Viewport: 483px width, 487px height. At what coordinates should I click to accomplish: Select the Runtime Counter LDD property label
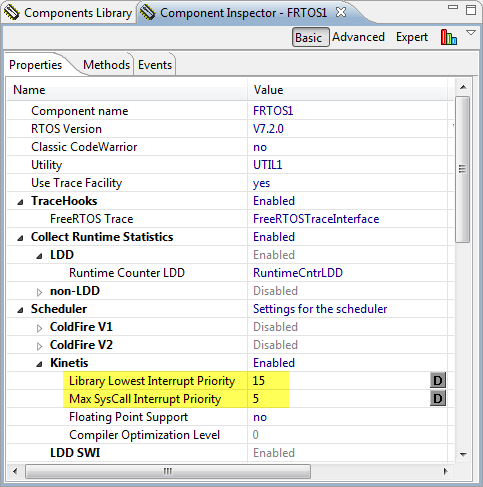(x=127, y=273)
